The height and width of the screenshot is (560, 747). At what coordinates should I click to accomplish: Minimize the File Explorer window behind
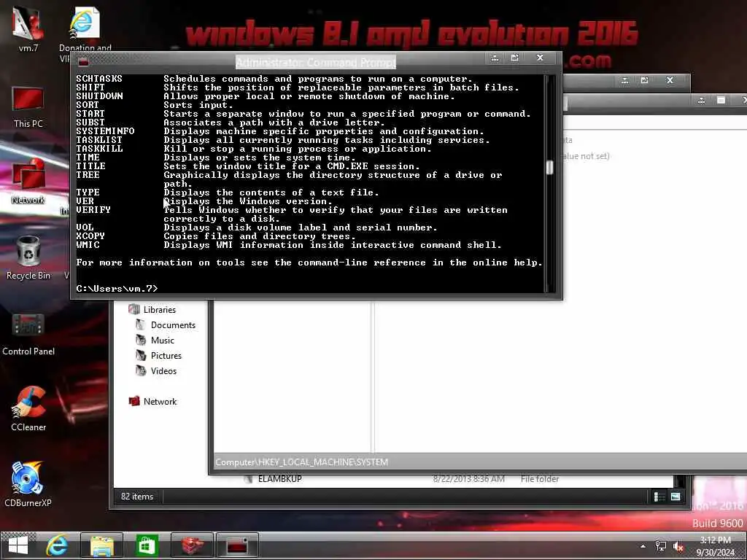pos(624,80)
